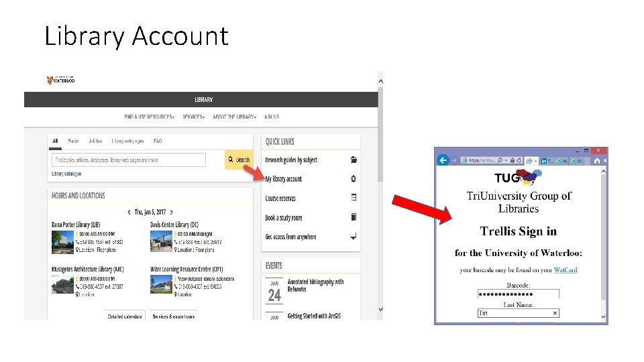
Task: Open Annotated bibliography with Refworks event
Action: pos(315,286)
